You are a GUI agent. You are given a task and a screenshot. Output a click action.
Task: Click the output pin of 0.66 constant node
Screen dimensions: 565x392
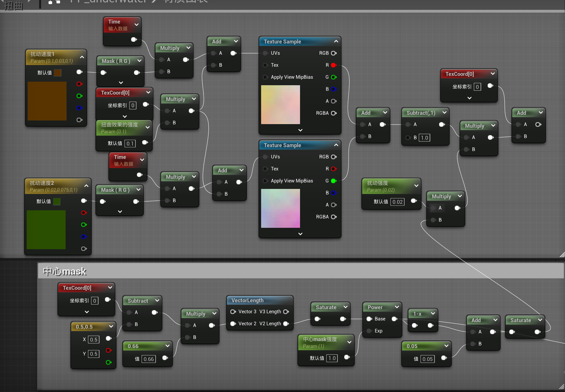[x=165, y=358]
